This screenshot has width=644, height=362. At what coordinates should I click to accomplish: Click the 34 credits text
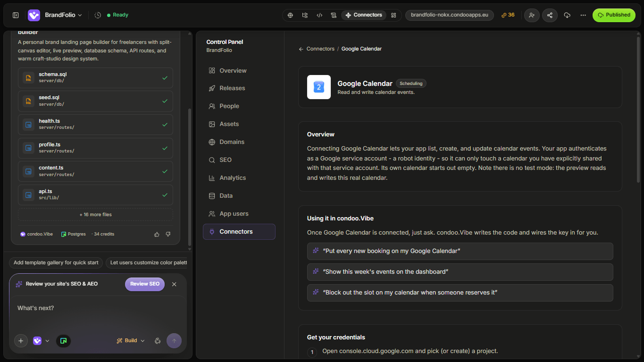104,234
